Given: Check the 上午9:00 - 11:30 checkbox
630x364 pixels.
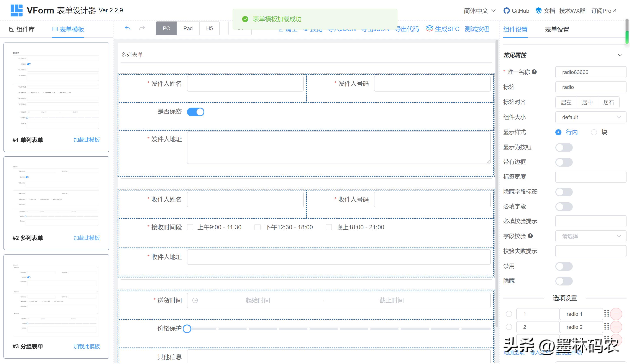Looking at the screenshot, I should click(190, 227).
